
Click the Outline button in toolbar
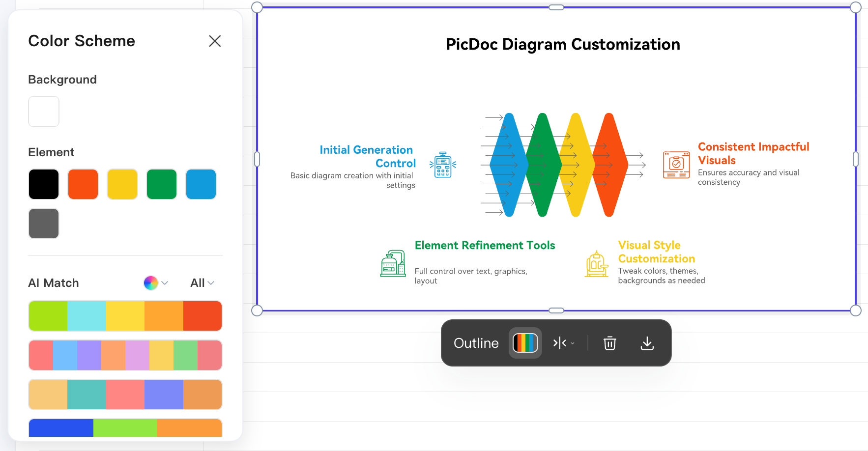[476, 343]
